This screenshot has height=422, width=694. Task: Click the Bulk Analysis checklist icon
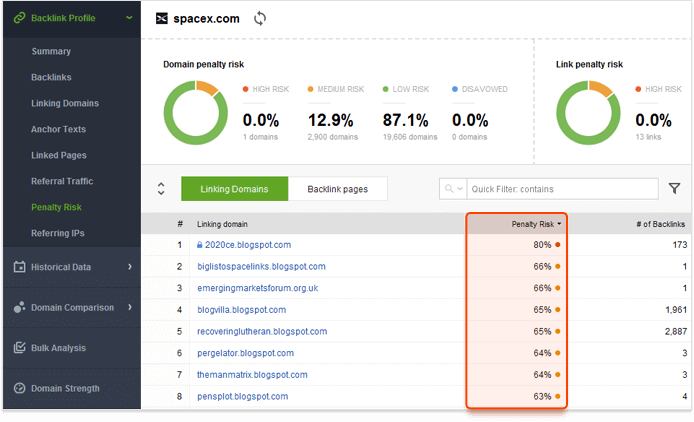19,348
